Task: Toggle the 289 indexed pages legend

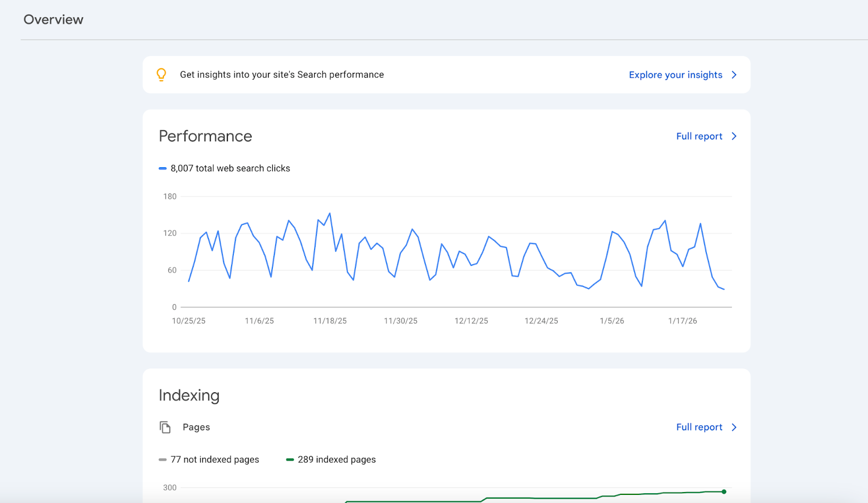Action: [337, 459]
